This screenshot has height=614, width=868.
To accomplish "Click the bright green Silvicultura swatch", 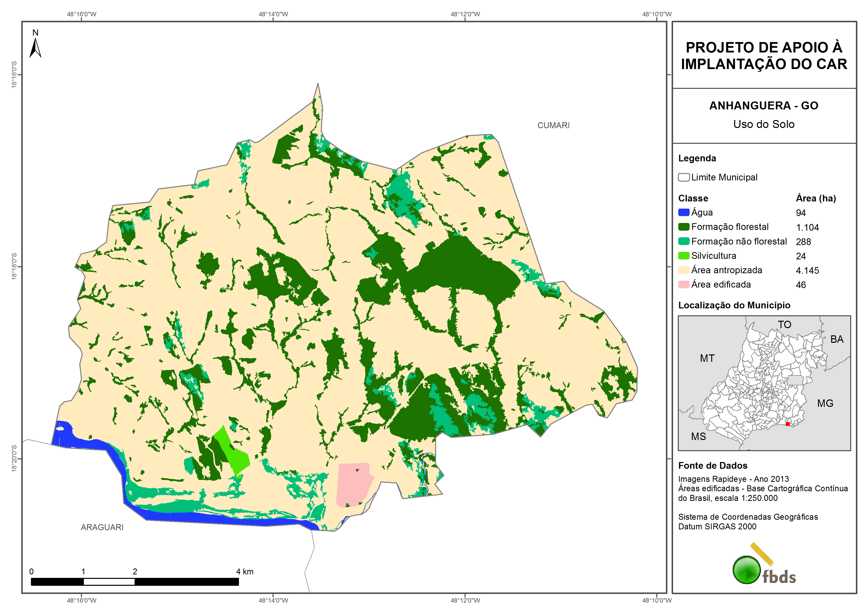I will pyautogui.click(x=683, y=256).
